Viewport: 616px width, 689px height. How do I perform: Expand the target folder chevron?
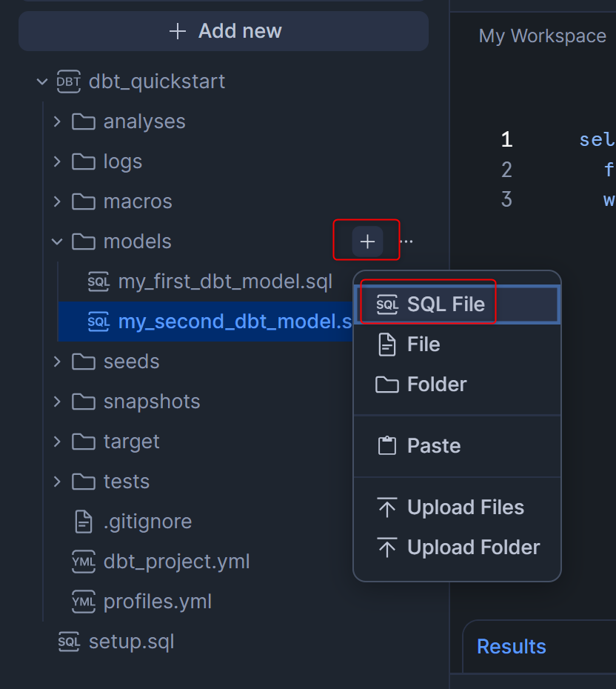(57, 442)
